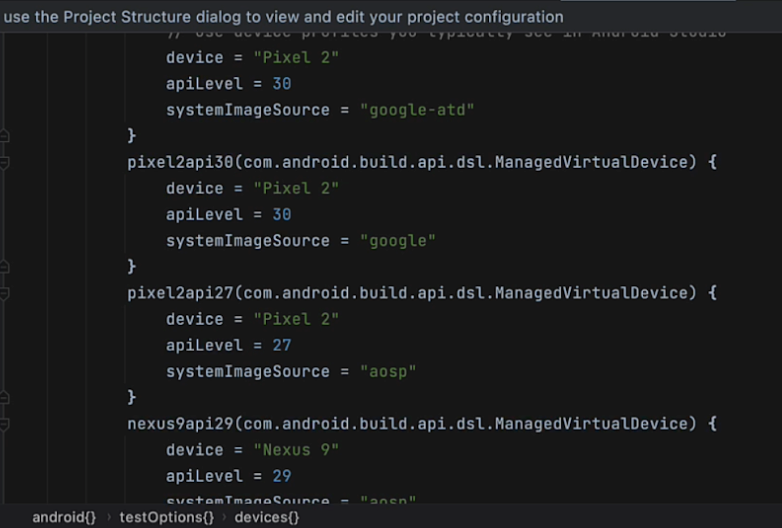This screenshot has width=782, height=528.
Task: Place cursor on pixel2api27 declaration name
Action: click(x=180, y=293)
